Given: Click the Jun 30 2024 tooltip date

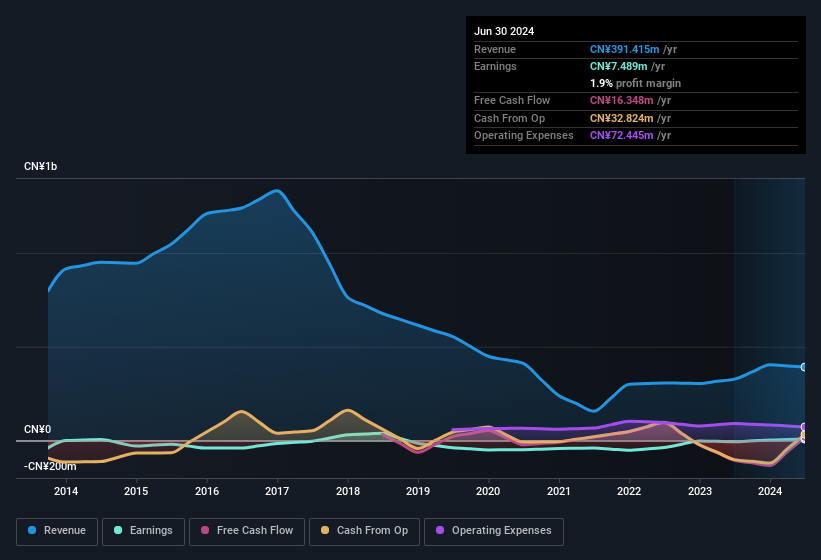Looking at the screenshot, I should (x=504, y=31).
